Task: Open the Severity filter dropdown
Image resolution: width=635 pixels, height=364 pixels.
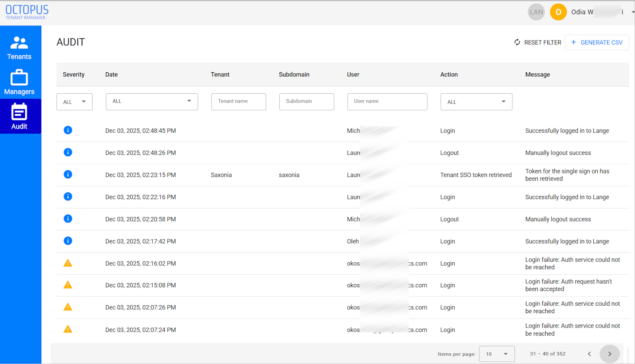Action: 75,102
